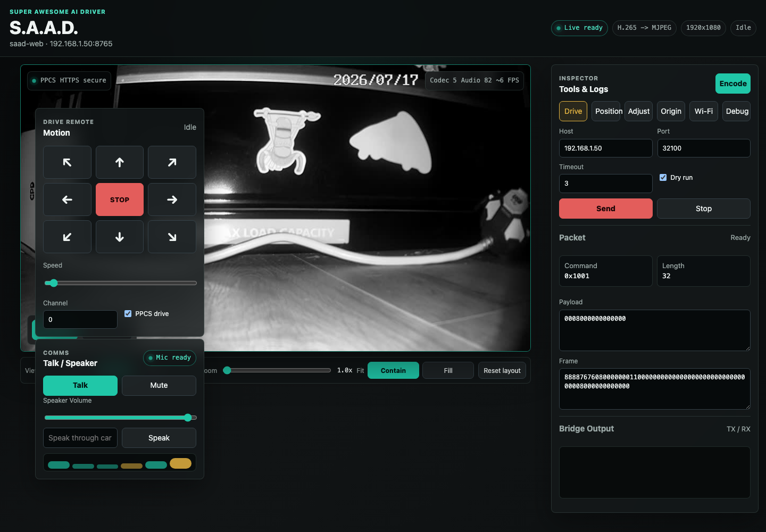Reverse right with the down-right arrow
The image size is (766, 532).
172,237
